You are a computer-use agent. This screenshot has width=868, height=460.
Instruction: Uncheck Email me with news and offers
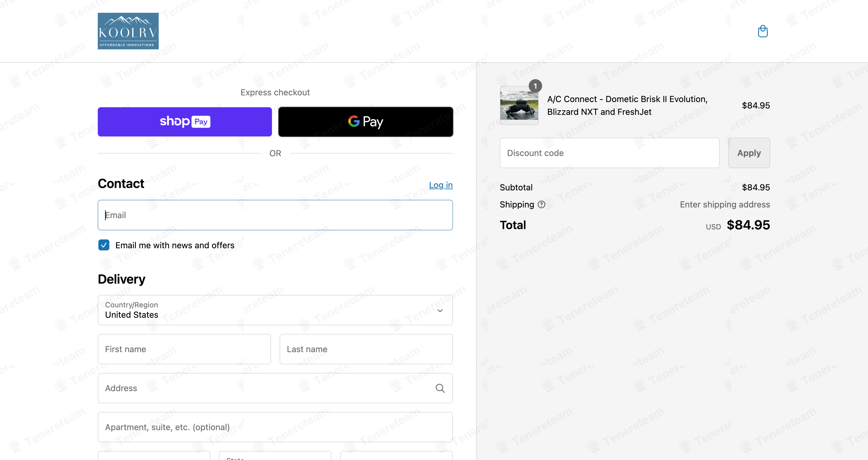point(104,245)
